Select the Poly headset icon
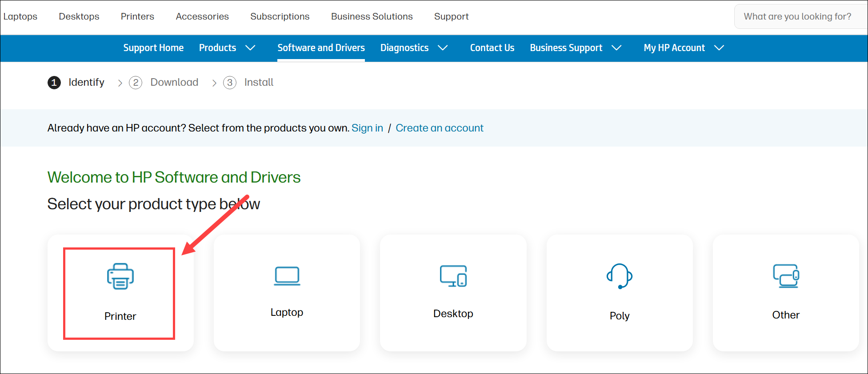The image size is (868, 374). pyautogui.click(x=620, y=276)
